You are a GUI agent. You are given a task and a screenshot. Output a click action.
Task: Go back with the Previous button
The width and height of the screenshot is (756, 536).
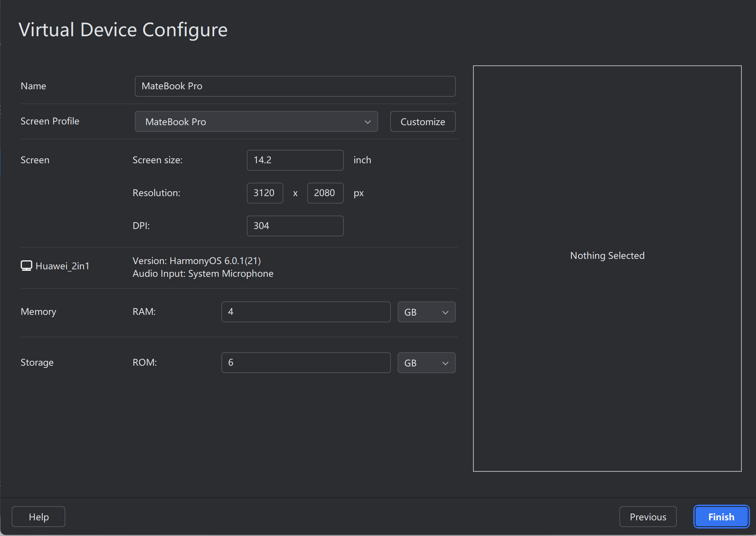click(x=647, y=517)
